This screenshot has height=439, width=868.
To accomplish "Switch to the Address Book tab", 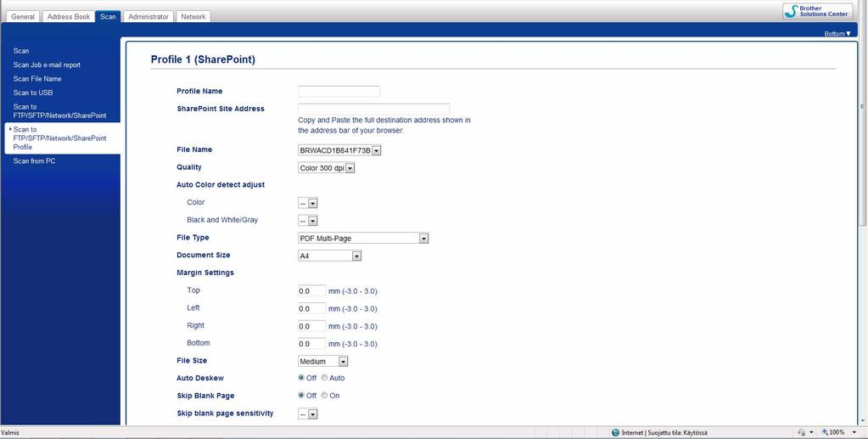I will click(x=69, y=17).
